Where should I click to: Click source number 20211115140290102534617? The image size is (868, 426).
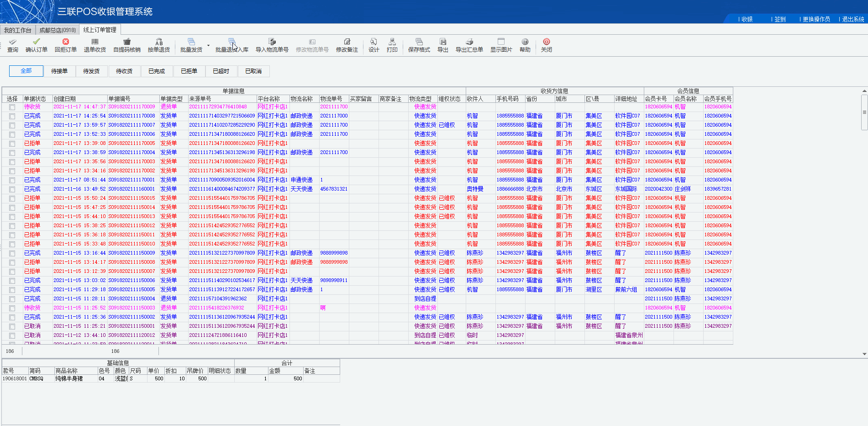pos(222,281)
